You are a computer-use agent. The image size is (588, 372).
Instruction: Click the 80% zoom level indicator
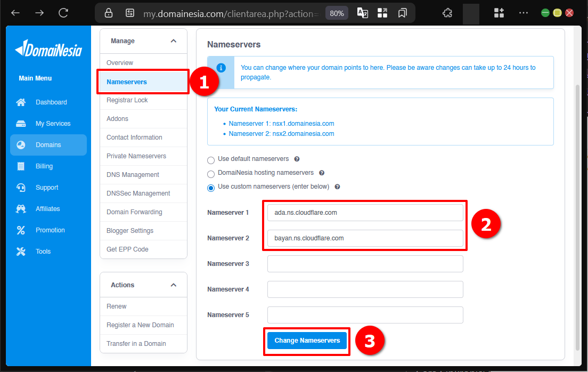(337, 13)
